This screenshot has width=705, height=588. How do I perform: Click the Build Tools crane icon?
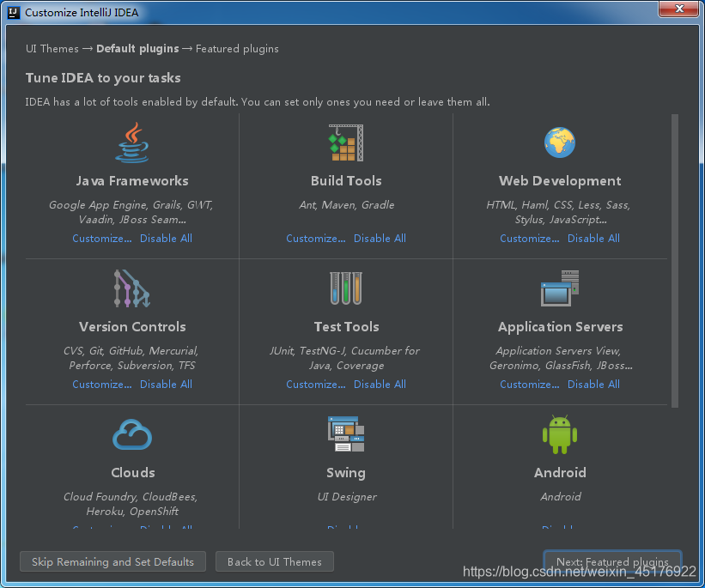point(346,142)
